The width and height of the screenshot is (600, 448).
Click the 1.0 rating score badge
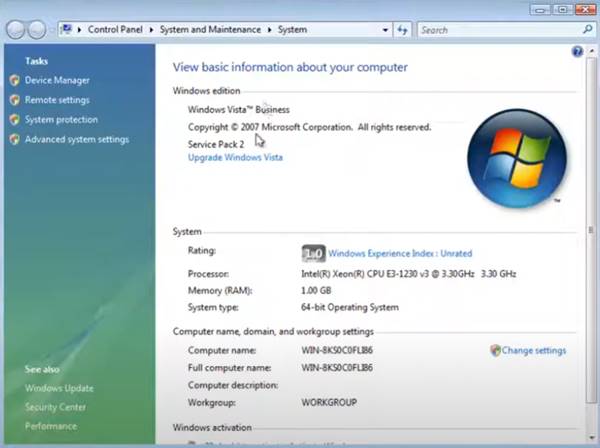pos(314,253)
